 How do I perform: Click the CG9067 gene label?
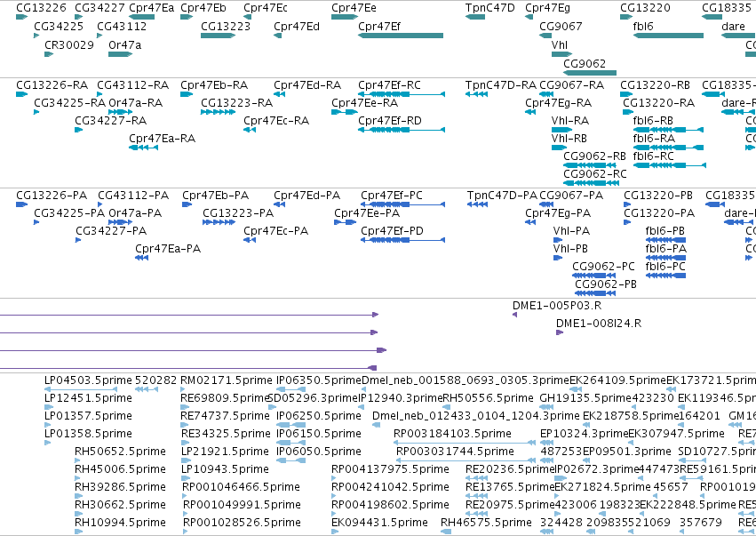[x=561, y=27]
